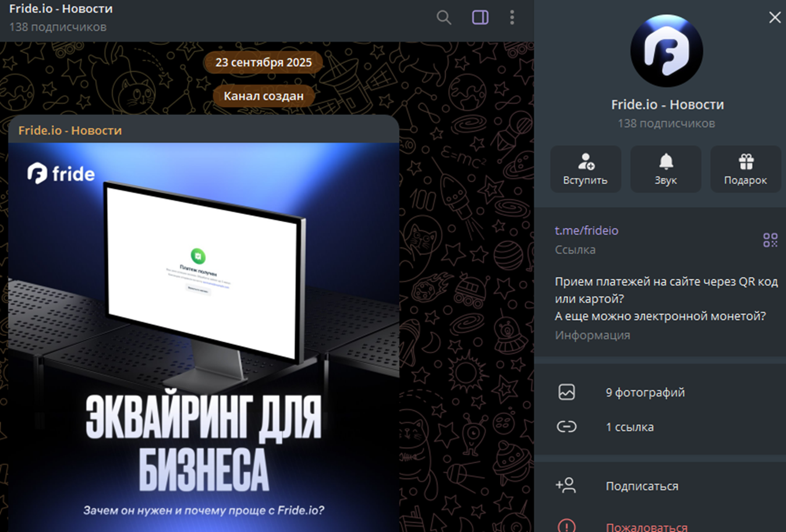The width and height of the screenshot is (786, 532).
Task: Open the 1 ссылка shared links section
Action: coord(660,427)
